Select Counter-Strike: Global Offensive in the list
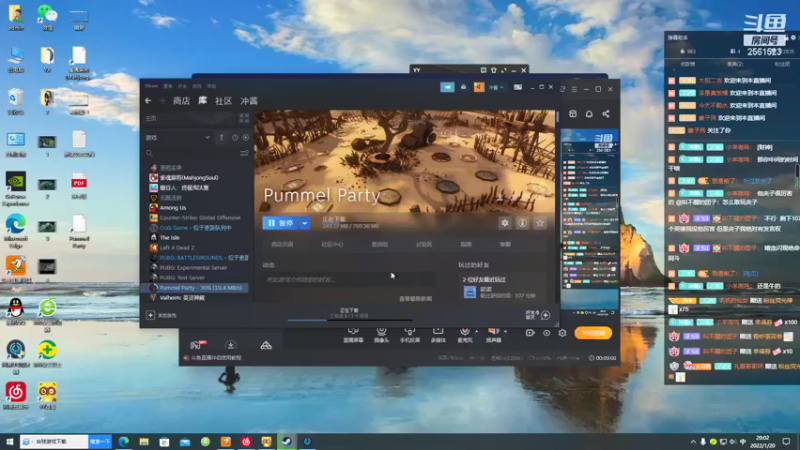 tap(199, 218)
